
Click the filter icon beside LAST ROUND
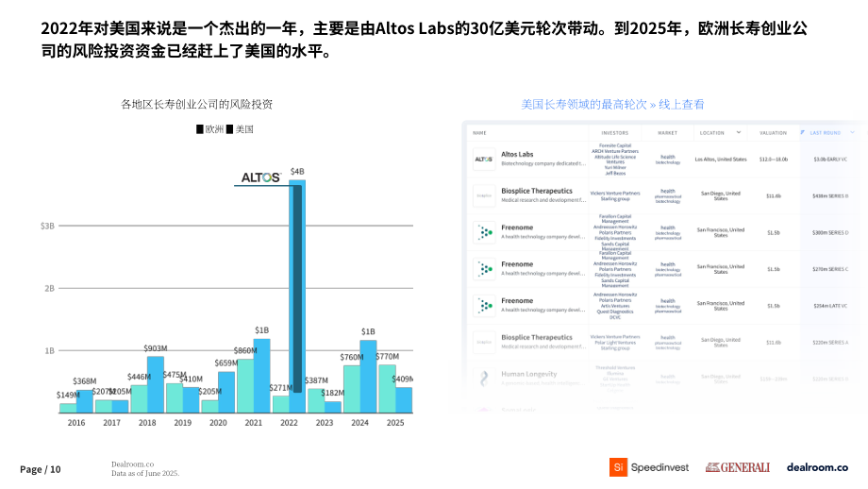pyautogui.click(x=802, y=132)
